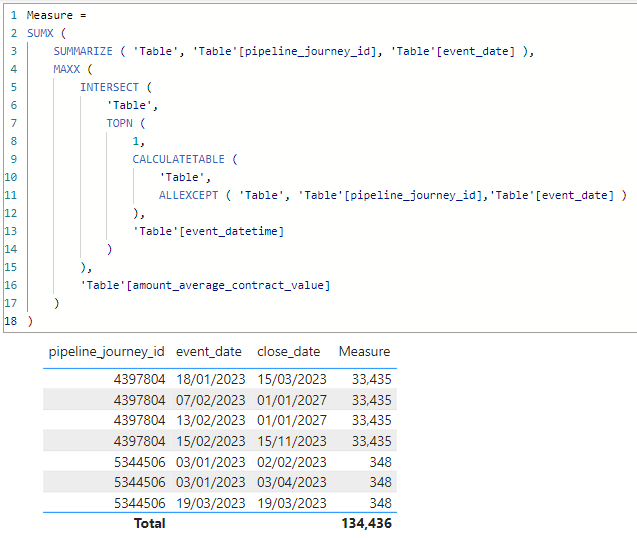Viewport: 637px width, 538px height.
Task: Click the pipeline_journey_id column header
Action: (x=106, y=351)
